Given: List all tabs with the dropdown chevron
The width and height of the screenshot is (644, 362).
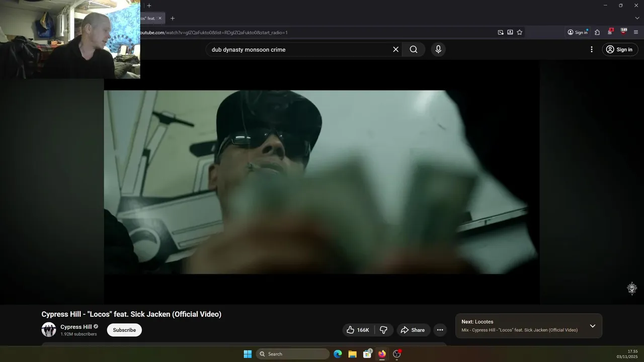Looking at the screenshot, I should (x=637, y=18).
